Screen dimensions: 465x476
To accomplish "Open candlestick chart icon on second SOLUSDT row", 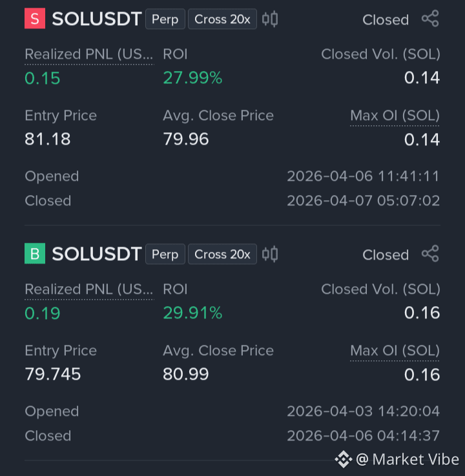I will [270, 254].
